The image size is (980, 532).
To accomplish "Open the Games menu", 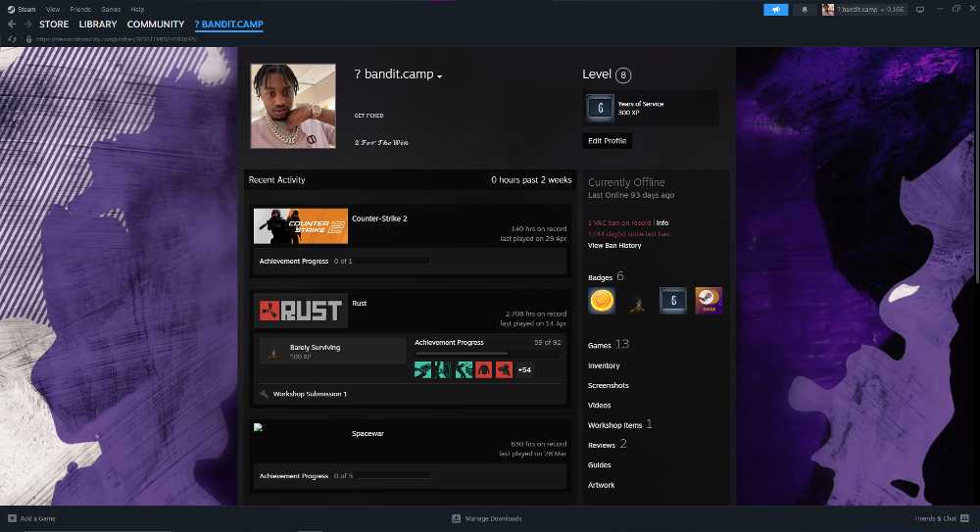I will coord(112,10).
